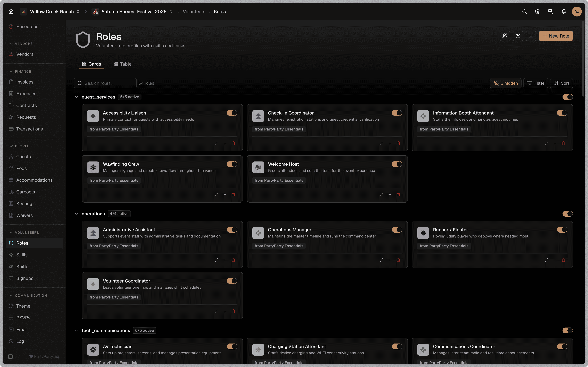Click the New Role button
This screenshot has height=367, width=588.
556,36
